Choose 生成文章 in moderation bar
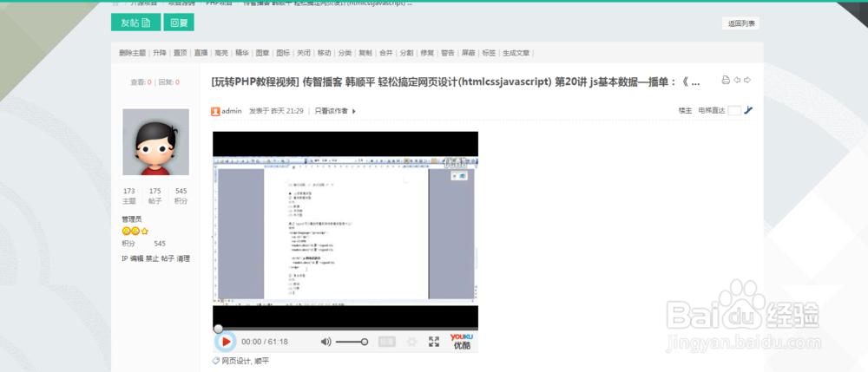The width and height of the screenshot is (868, 372). click(x=516, y=53)
